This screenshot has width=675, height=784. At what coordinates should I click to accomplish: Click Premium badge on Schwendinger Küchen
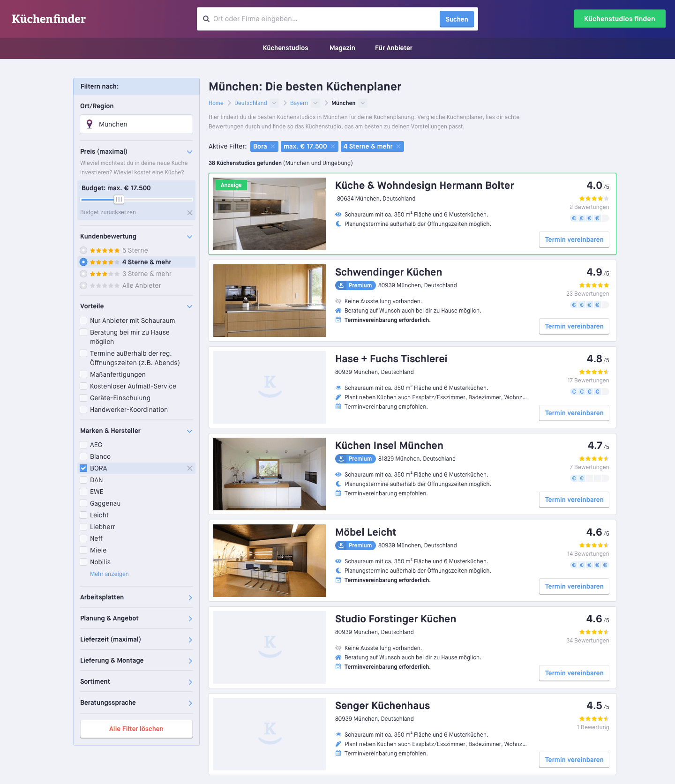(355, 285)
